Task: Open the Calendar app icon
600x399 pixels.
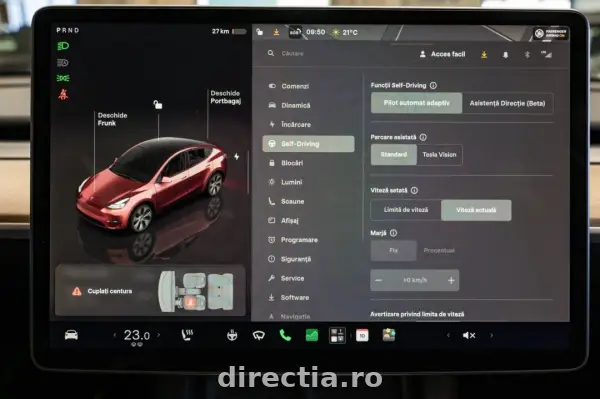Action: (x=362, y=335)
